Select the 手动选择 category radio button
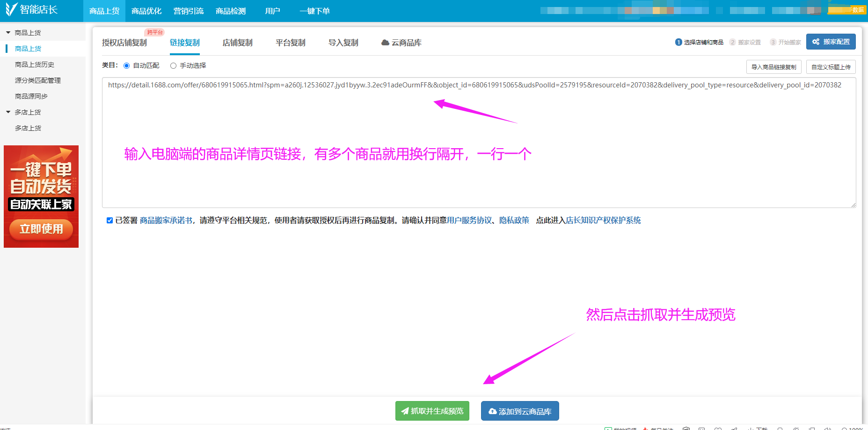 (x=173, y=65)
